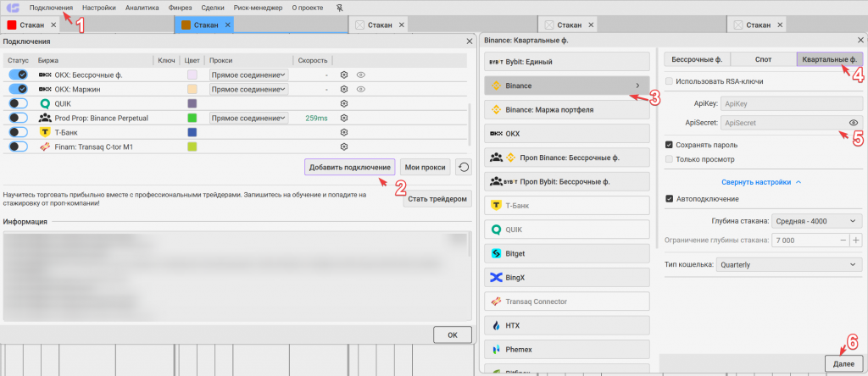Collapse settings via Свернуть настройки
Viewport: 868px width, 376px height.
tap(761, 182)
